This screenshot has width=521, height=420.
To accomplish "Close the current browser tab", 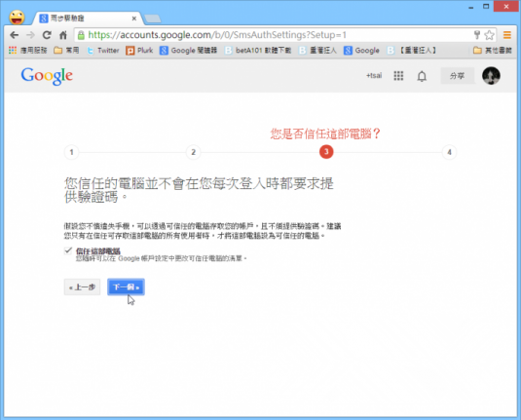I will pos(134,19).
